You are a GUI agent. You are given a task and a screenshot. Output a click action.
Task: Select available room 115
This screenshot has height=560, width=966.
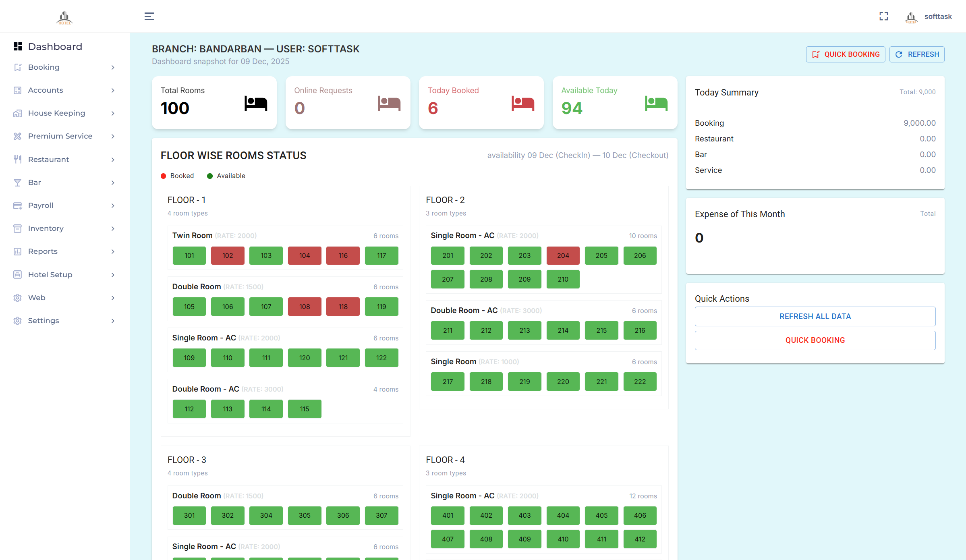(x=305, y=409)
